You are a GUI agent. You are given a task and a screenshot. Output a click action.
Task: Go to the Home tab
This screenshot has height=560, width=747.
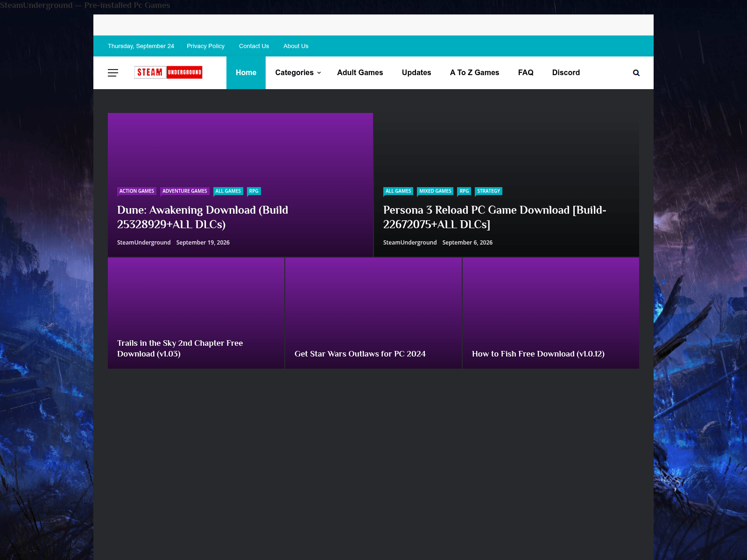pyautogui.click(x=246, y=73)
